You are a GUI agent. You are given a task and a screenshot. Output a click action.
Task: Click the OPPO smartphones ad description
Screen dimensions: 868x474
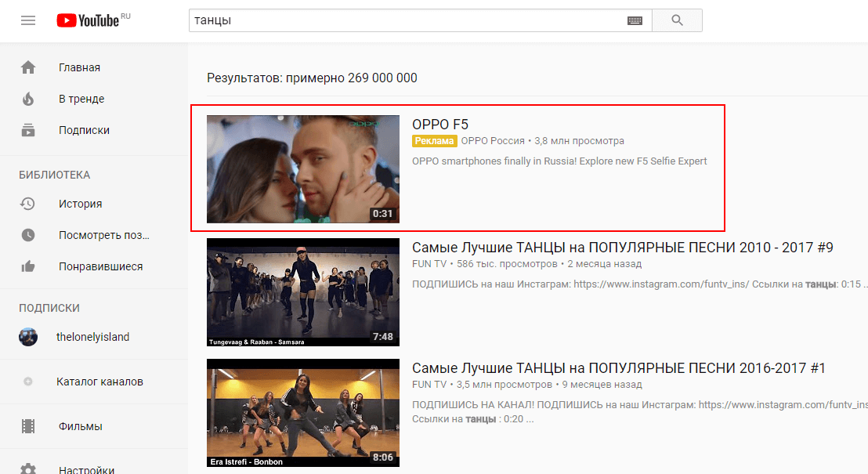coord(559,161)
